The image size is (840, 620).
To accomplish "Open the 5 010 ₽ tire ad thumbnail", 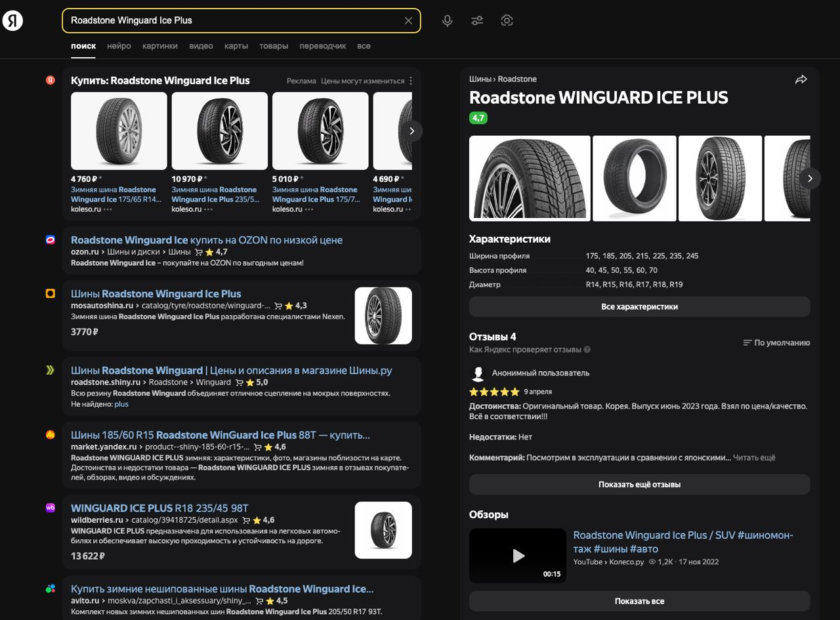I will [x=320, y=131].
